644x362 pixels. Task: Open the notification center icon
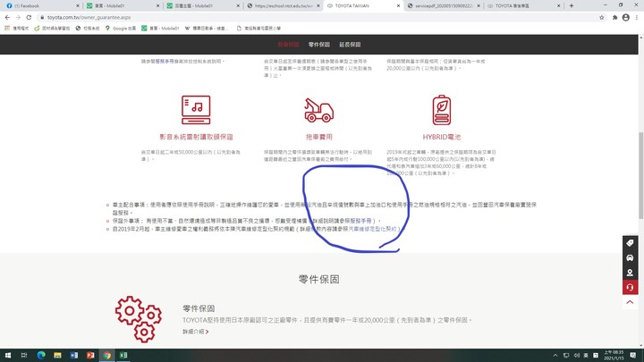point(633,356)
